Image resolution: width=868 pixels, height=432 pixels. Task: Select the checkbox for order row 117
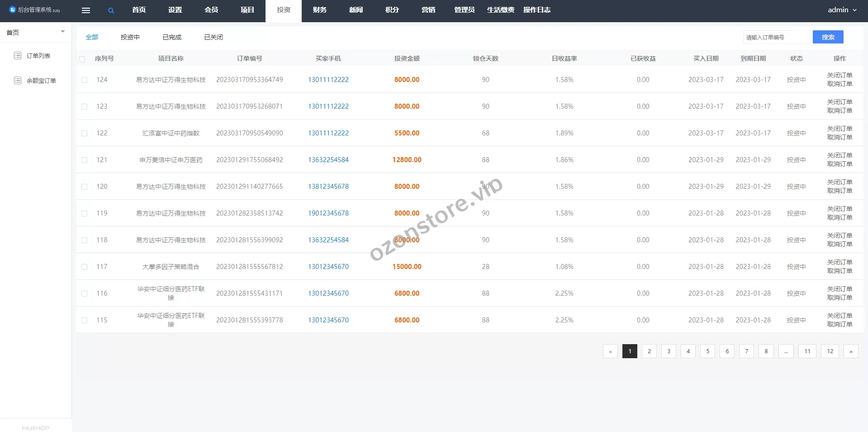pyautogui.click(x=85, y=267)
